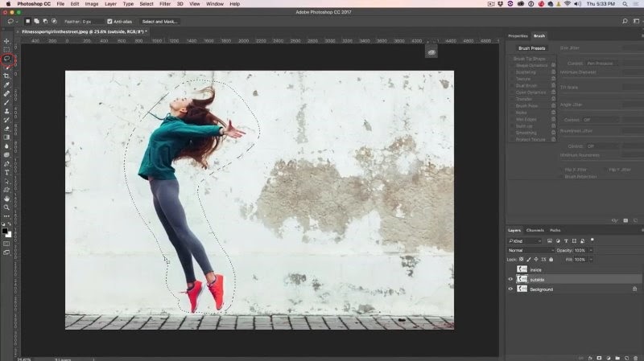Viewport: 644px width, 361px height.
Task: Click the Brush Presets button
Action: (533, 48)
